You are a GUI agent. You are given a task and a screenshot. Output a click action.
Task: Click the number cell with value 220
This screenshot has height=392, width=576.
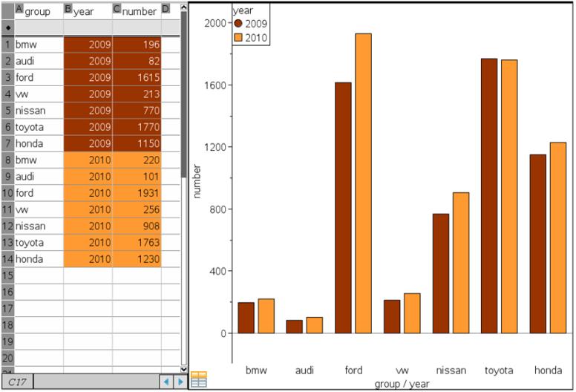[137, 160]
